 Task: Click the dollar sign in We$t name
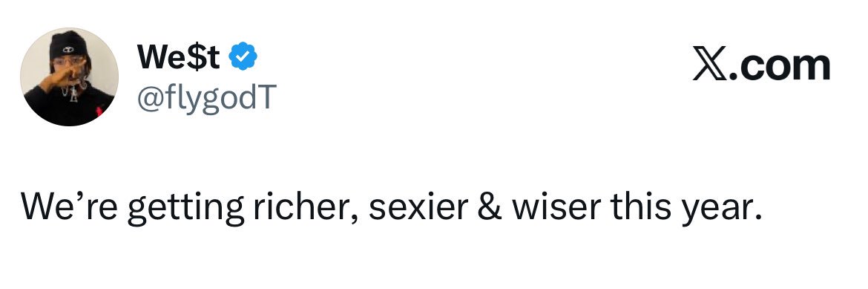[196, 56]
